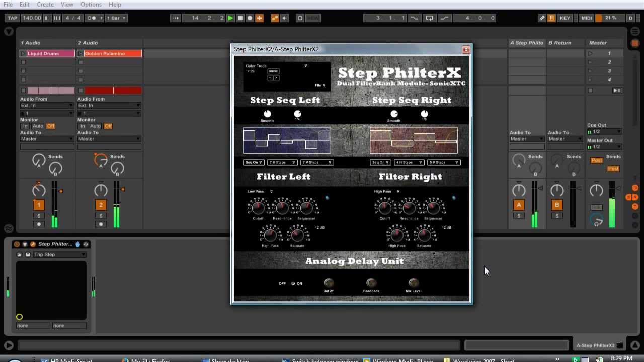The width and height of the screenshot is (644, 362).
Task: Toggle return track A activator
Action: [x=519, y=205]
